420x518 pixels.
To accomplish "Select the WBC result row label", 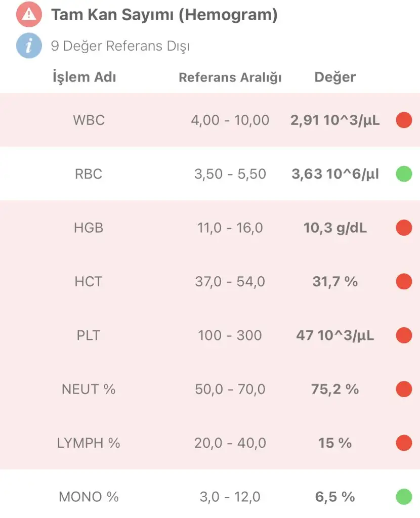I will click(x=88, y=120).
